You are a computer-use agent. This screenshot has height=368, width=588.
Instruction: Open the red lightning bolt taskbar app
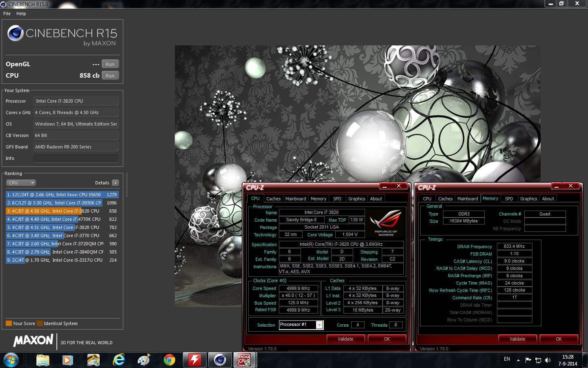tap(195, 360)
